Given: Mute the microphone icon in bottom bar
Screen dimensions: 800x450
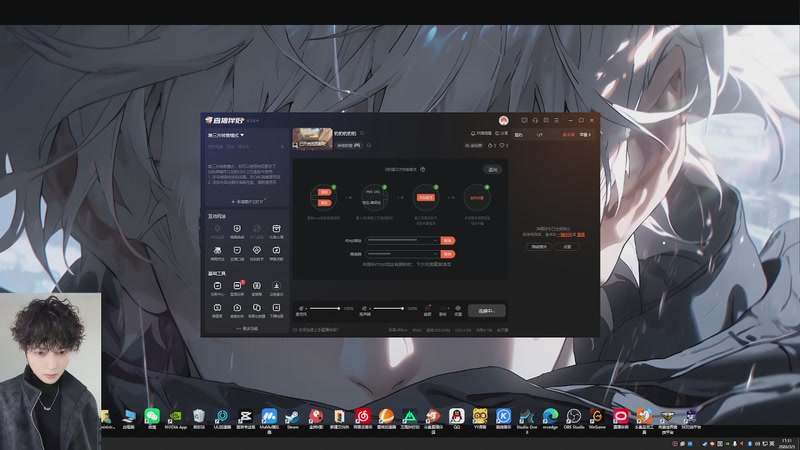Looking at the screenshot, I should pyautogui.click(x=301, y=308).
